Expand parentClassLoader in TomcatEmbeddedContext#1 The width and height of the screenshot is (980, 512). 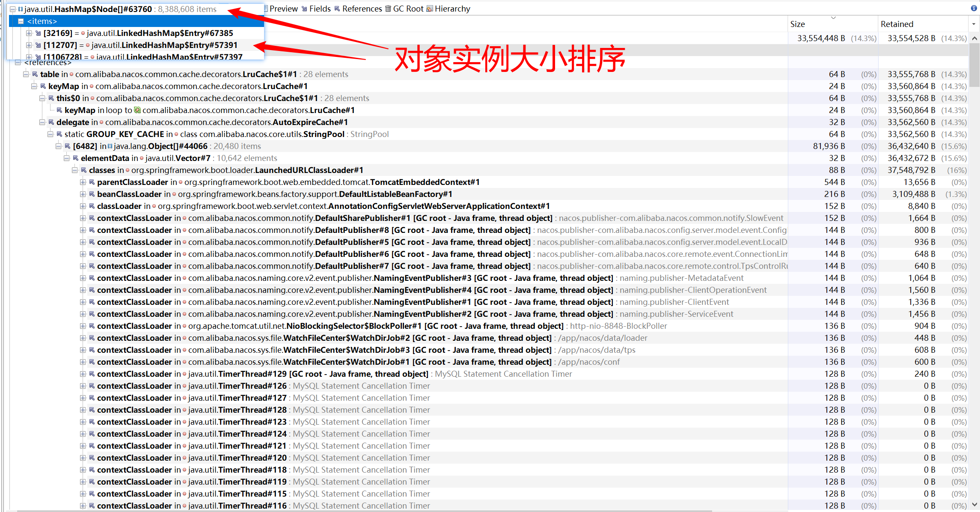click(84, 182)
